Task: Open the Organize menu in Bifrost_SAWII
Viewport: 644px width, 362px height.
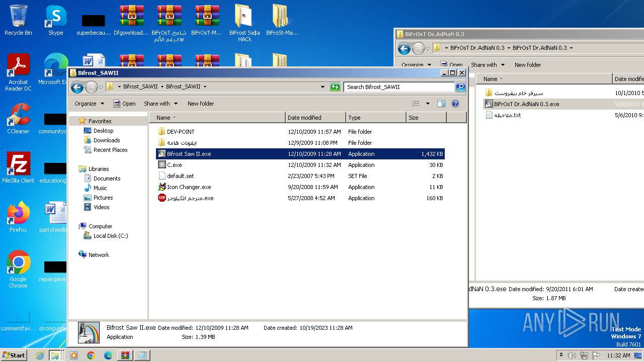Action: click(x=89, y=104)
